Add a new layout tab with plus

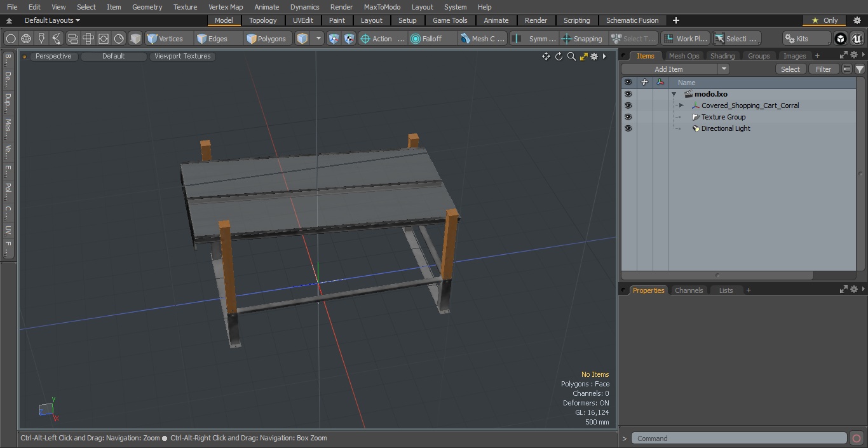point(675,20)
